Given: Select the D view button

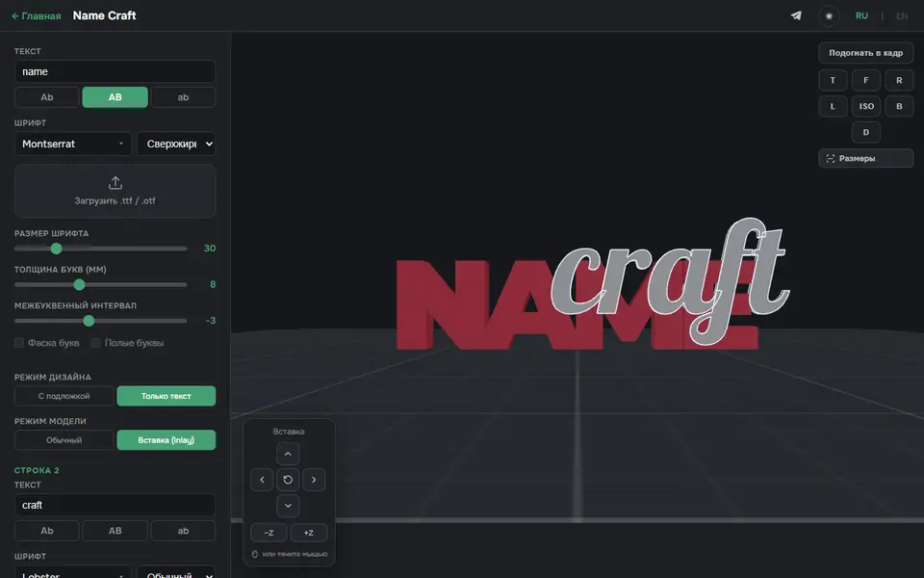Looking at the screenshot, I should (x=865, y=132).
